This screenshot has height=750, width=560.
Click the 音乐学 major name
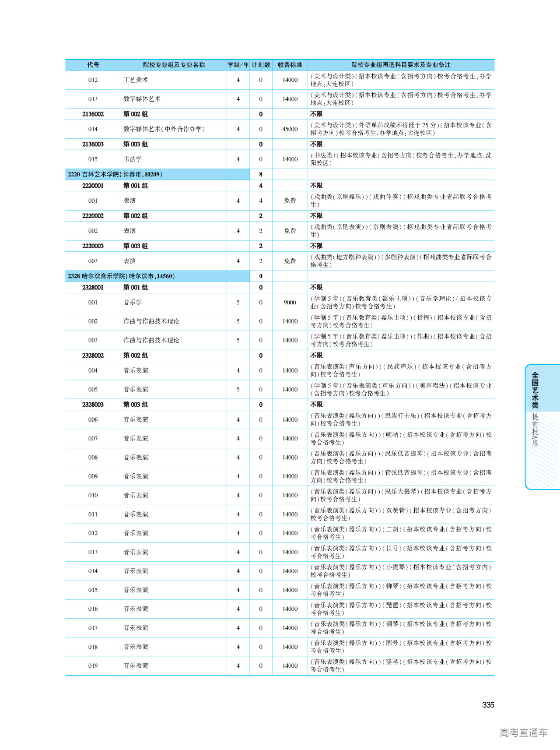(x=133, y=303)
